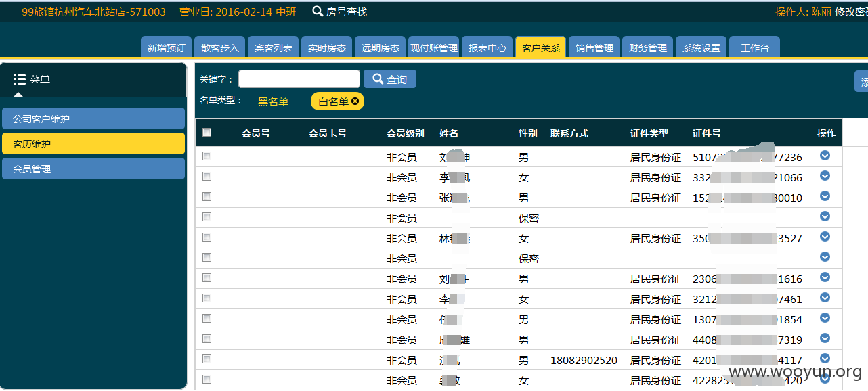Viewport: 868px width, 391px height.
Task: Expand the 操作 arrow for ID starting 2306
Action: pos(825,277)
